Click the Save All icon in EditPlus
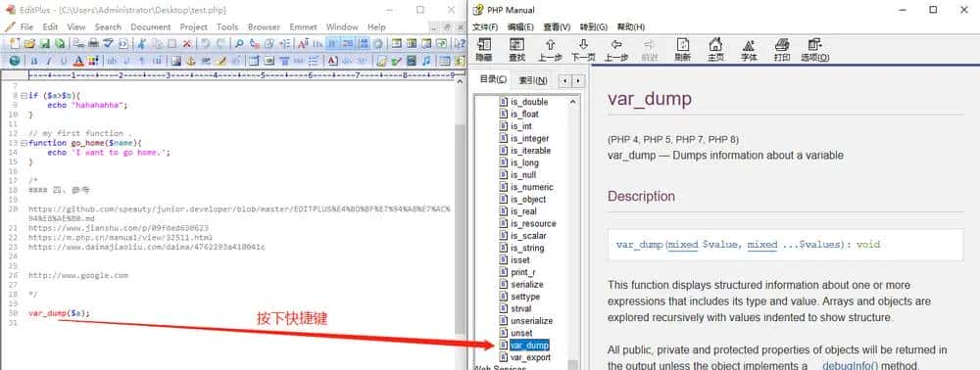Viewport: 980px width, 370px height. click(x=60, y=43)
